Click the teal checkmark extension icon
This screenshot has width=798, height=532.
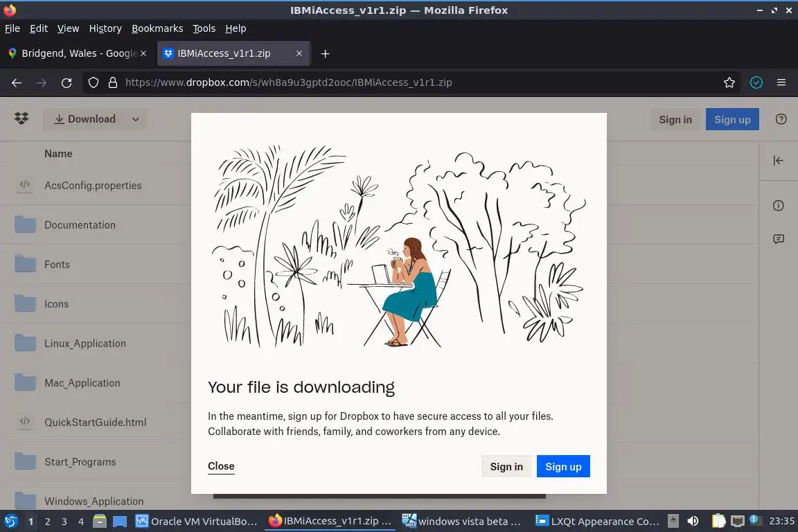756,82
